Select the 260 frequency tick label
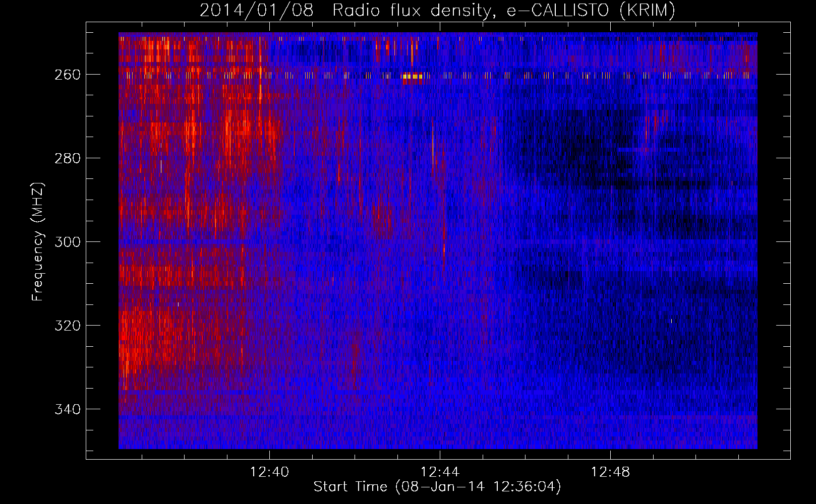 (x=68, y=75)
